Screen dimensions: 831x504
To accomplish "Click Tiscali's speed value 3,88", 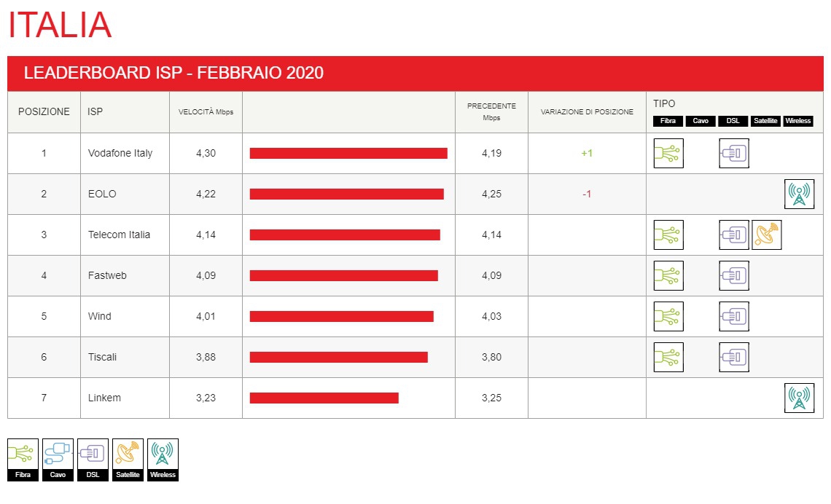I will (x=206, y=357).
